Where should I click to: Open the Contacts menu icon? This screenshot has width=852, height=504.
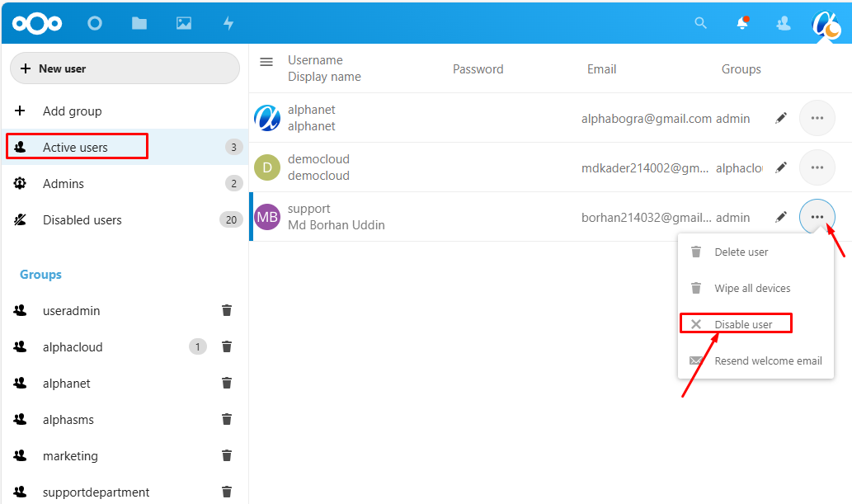coord(784,23)
